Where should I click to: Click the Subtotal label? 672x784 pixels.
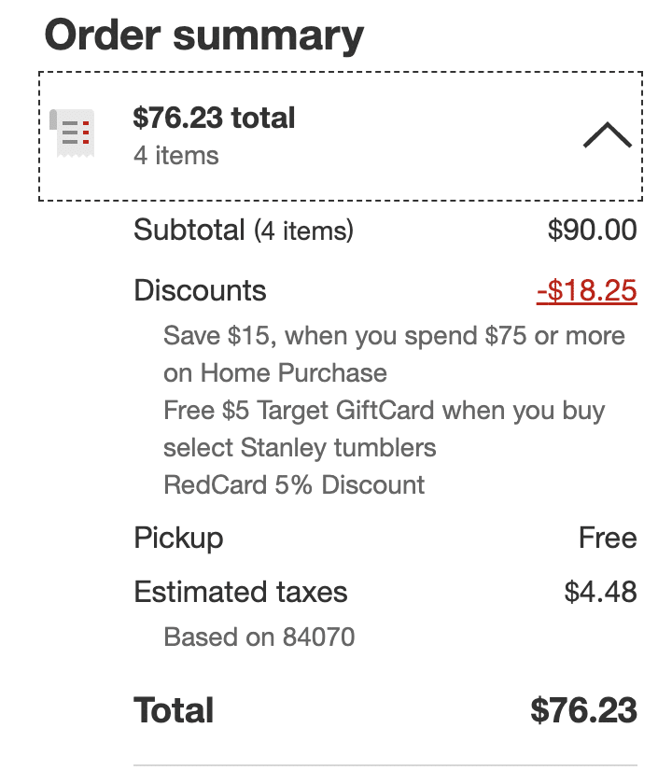[189, 230]
